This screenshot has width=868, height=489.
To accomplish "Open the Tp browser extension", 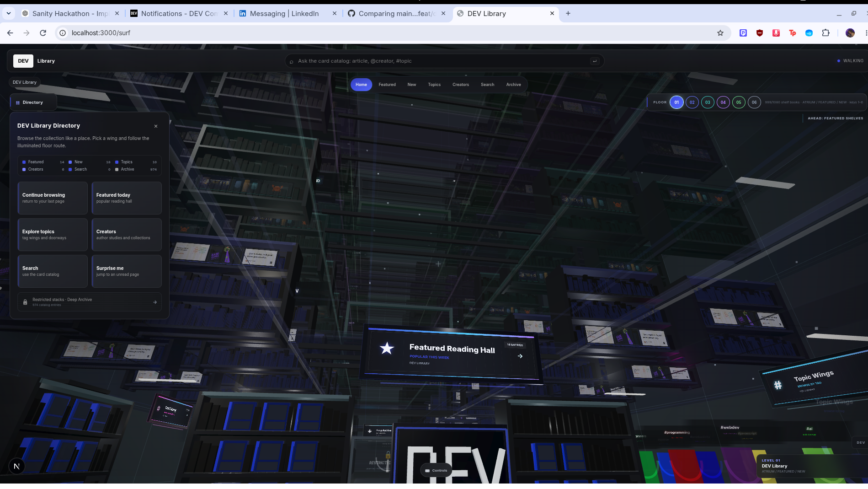I will 793,33.
